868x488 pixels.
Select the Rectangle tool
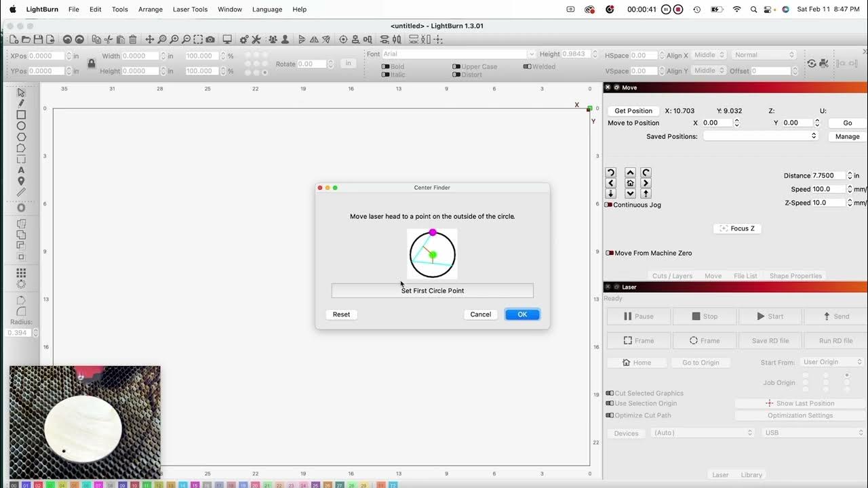[x=21, y=115]
